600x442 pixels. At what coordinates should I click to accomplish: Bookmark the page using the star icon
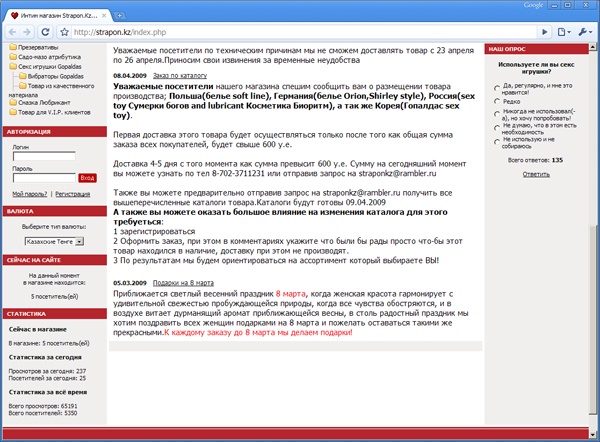pos(65,32)
